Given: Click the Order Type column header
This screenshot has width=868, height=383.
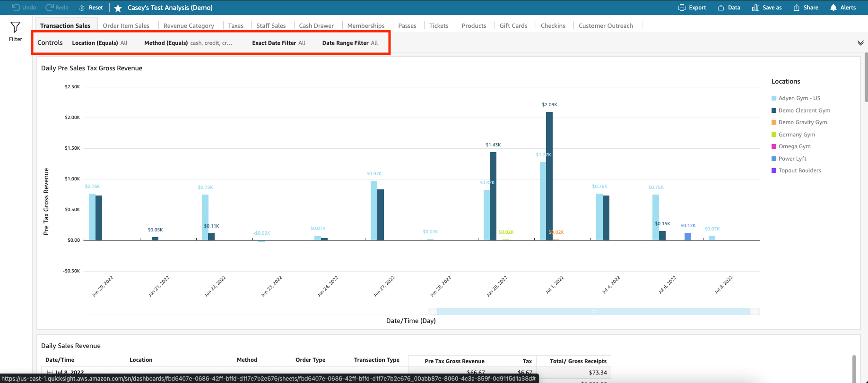Looking at the screenshot, I should (310, 360).
